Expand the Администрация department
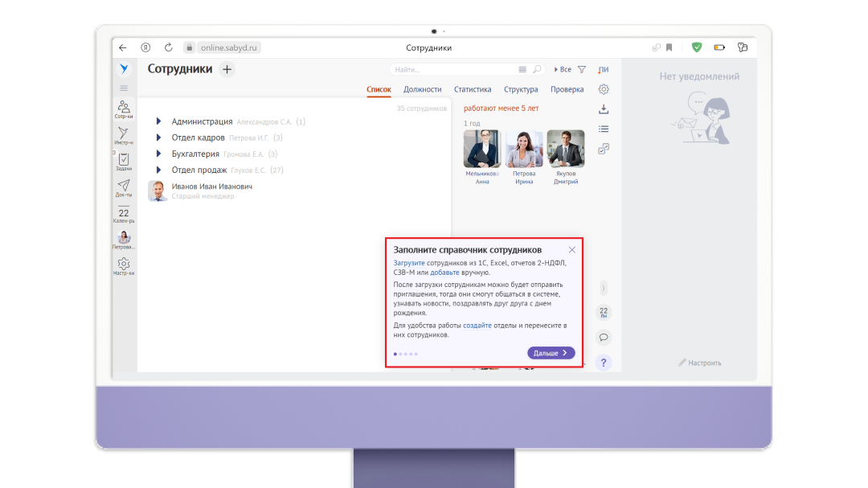 pyautogui.click(x=159, y=121)
